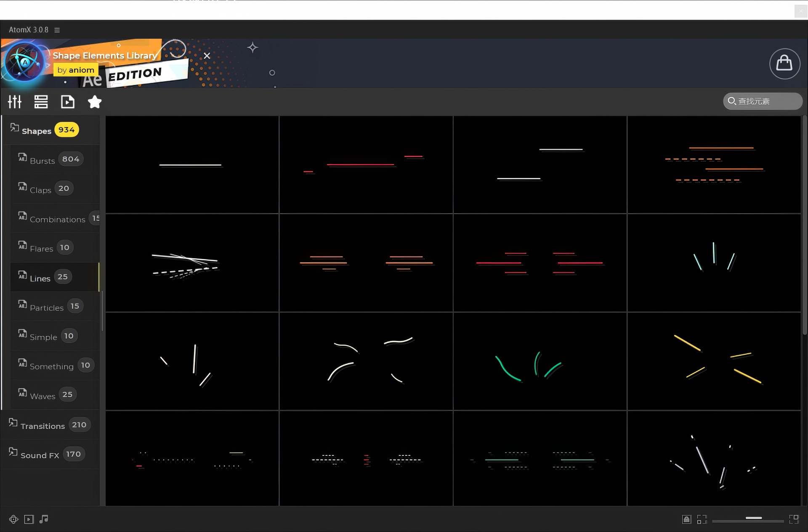Click the orbit target icon in footer
Screen dimensions: 808x532
click(x=14, y=519)
